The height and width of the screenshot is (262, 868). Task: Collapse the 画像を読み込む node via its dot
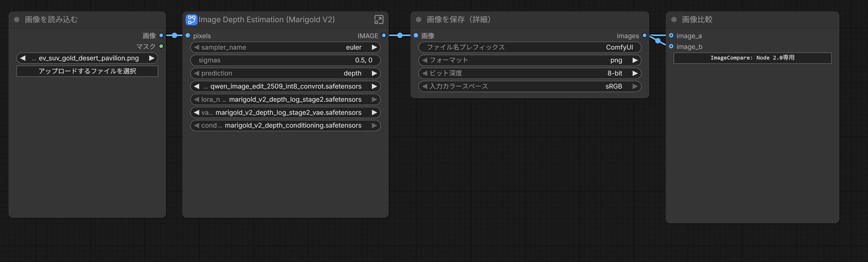click(17, 20)
